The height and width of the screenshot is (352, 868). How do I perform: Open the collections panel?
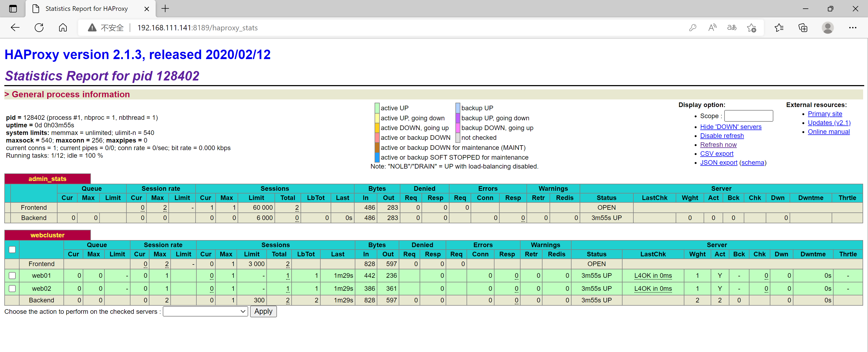pos(803,28)
